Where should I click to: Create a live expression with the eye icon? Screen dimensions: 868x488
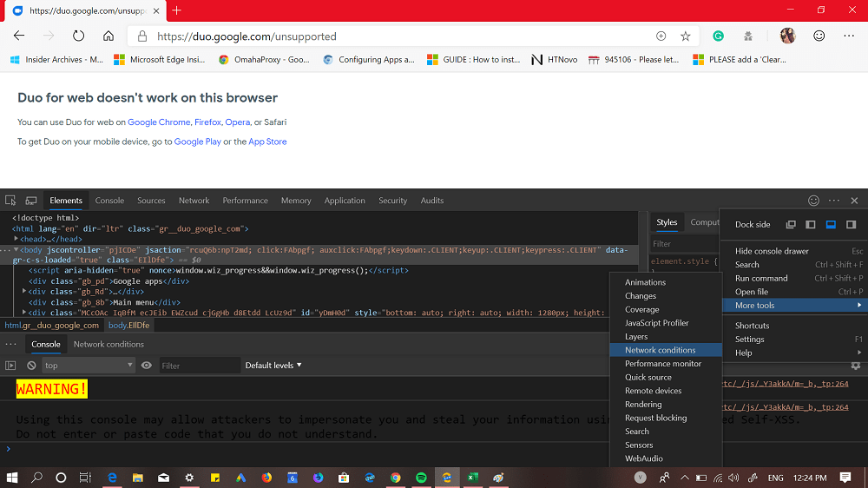pos(146,365)
